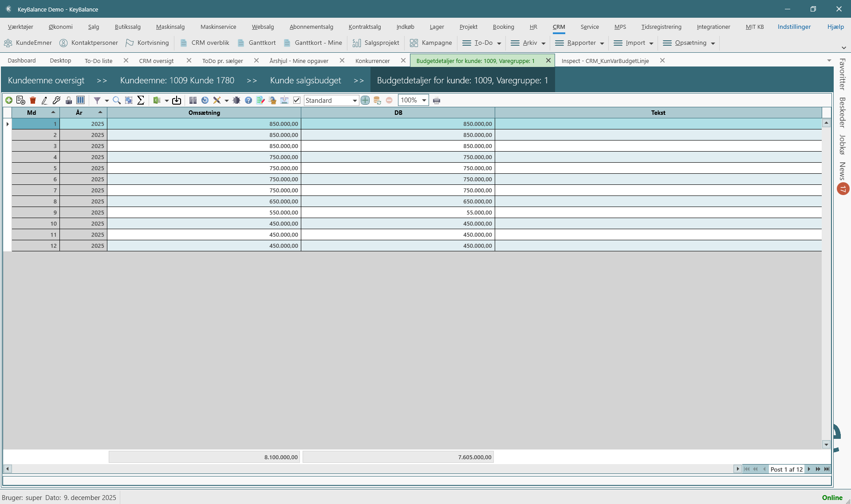The height and width of the screenshot is (504, 851).
Task: Click the printer icon in toolbar
Action: click(437, 101)
